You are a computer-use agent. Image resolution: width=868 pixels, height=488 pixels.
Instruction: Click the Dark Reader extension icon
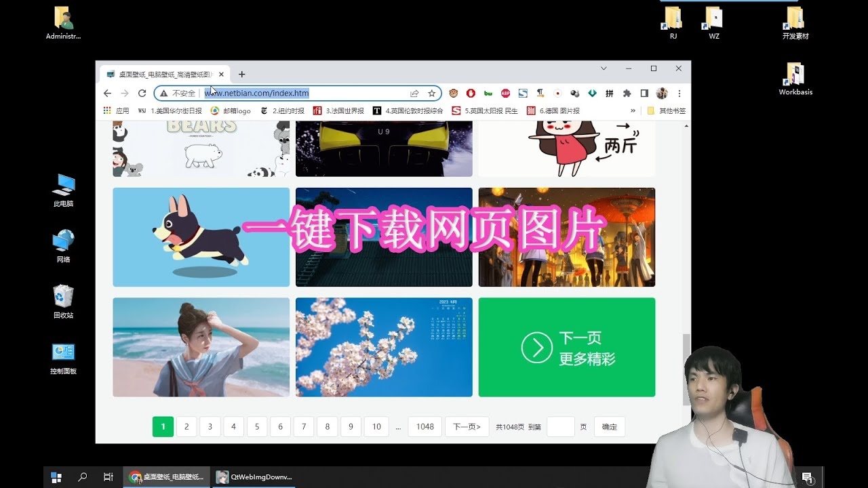[x=644, y=93]
